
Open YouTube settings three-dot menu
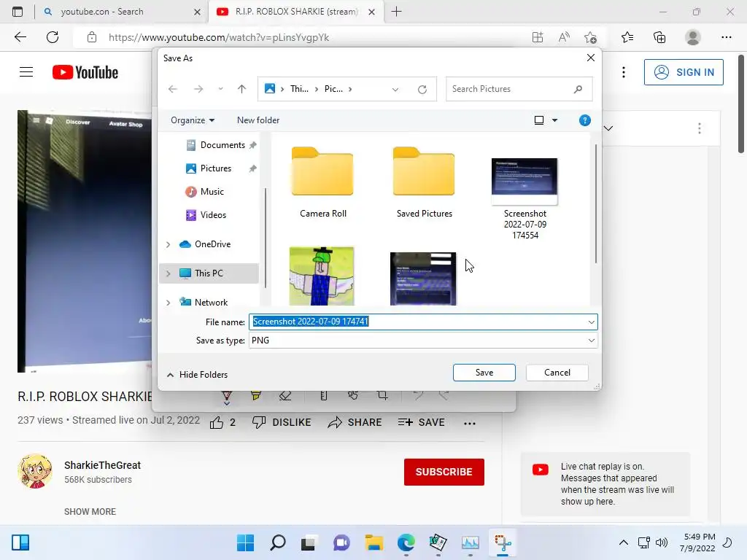[623, 72]
